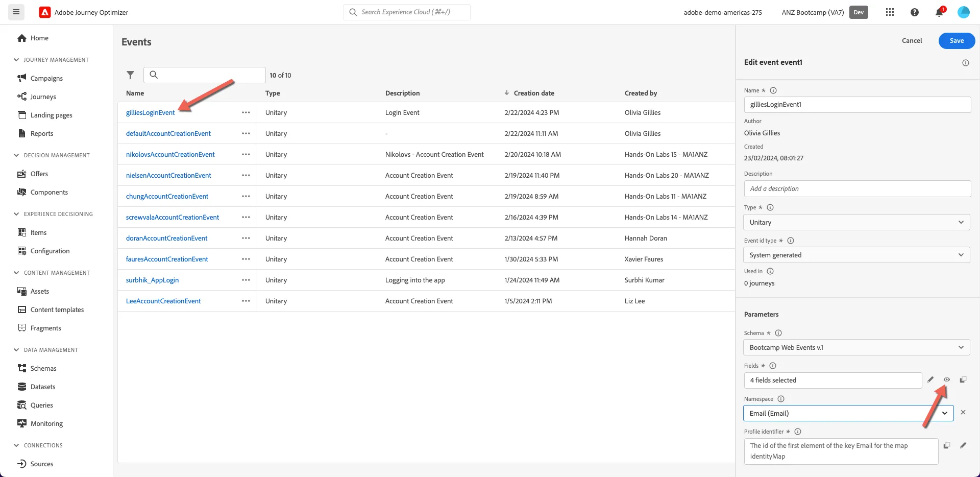Screen dimensions: 980x477
Task: Click the Save button
Action: pos(957,40)
